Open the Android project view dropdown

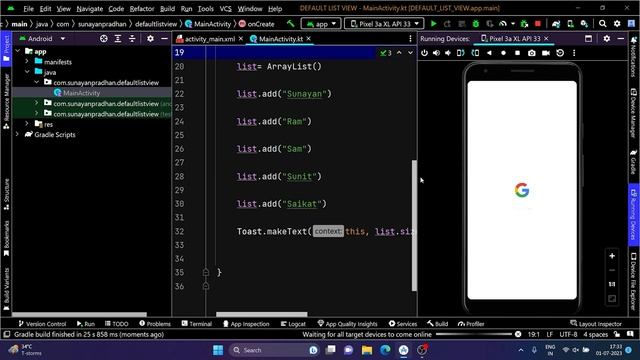pos(42,39)
